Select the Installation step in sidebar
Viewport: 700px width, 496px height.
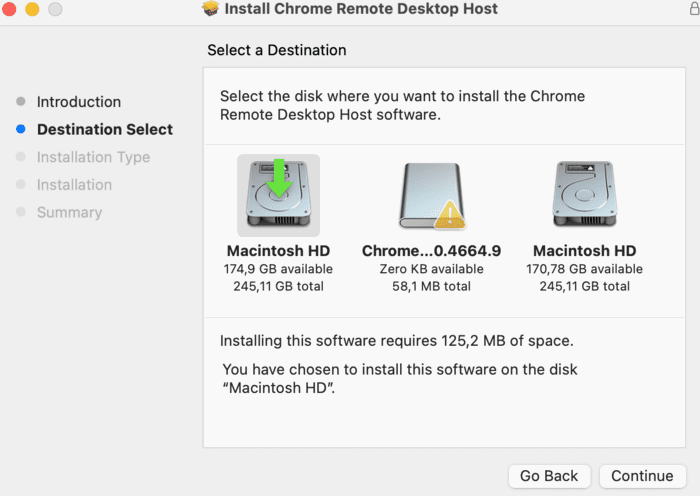74,185
